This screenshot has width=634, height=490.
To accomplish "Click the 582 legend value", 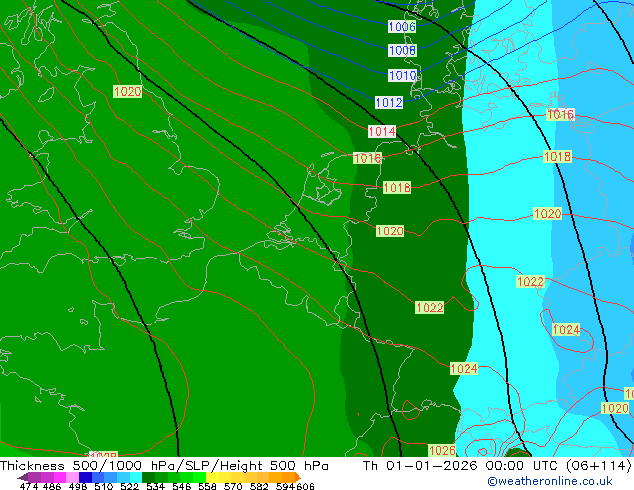I will pos(259,486).
